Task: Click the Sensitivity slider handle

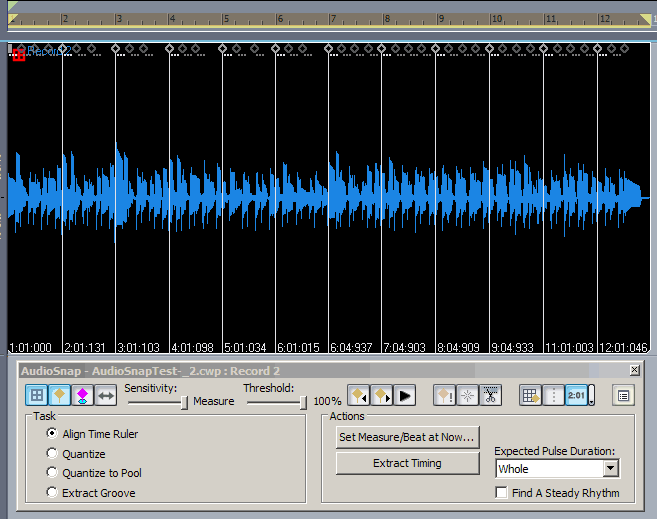Action: pos(184,402)
